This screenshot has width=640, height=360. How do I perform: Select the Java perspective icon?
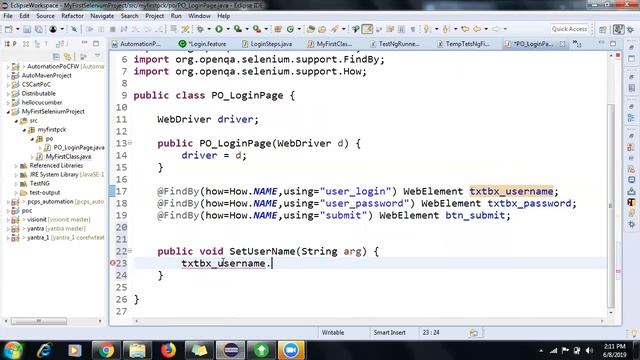[x=619, y=29]
